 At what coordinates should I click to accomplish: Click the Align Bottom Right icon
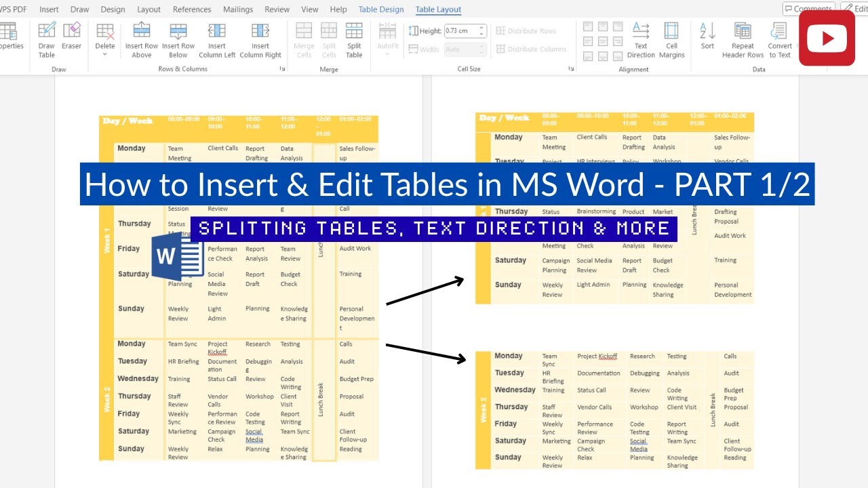coord(618,56)
